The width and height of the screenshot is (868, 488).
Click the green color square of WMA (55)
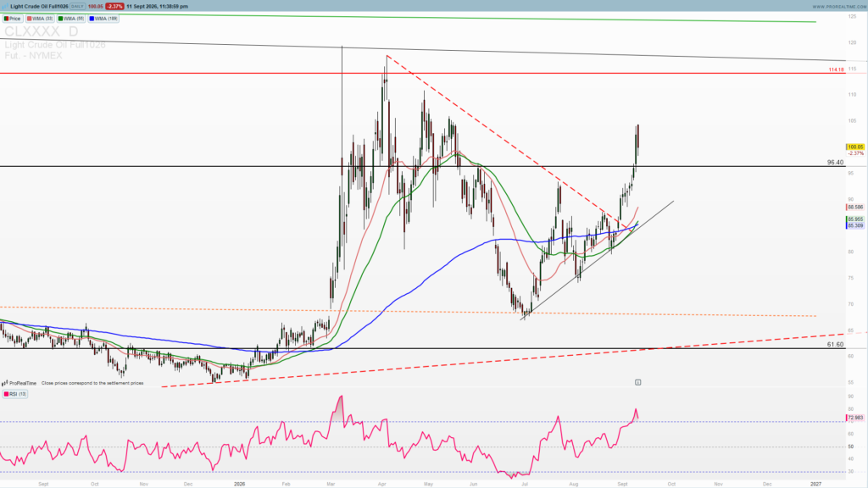tap(61, 19)
